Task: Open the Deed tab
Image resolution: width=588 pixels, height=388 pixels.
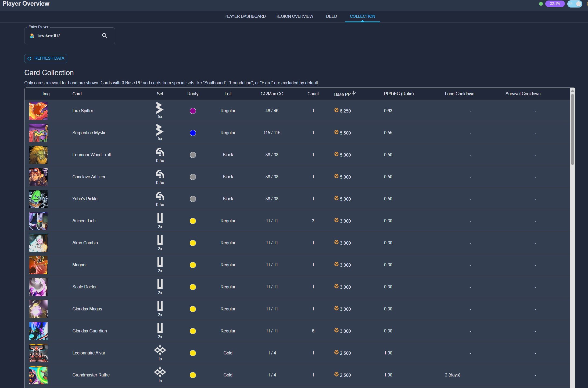Action: [x=331, y=16]
